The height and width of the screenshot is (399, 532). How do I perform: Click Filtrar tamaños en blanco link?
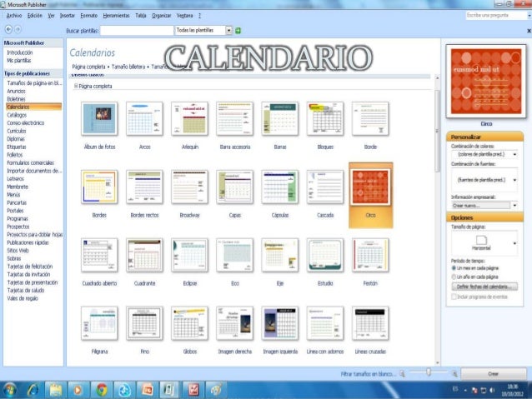[369, 374]
